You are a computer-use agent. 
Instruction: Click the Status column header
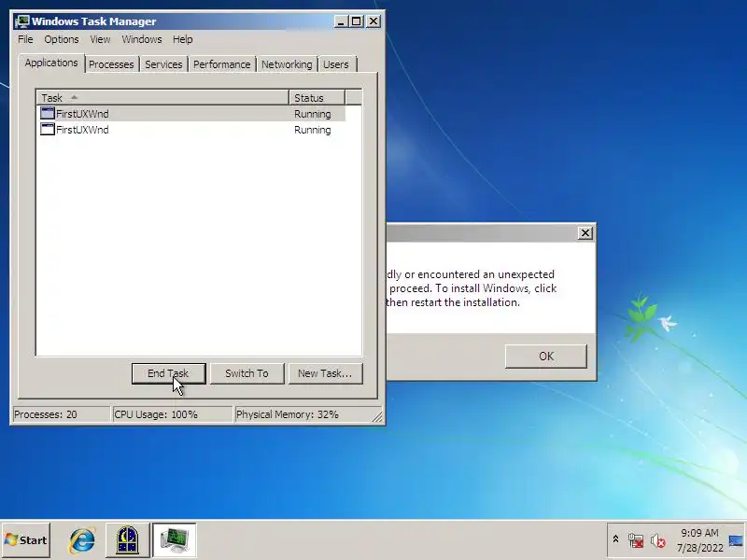tap(317, 98)
